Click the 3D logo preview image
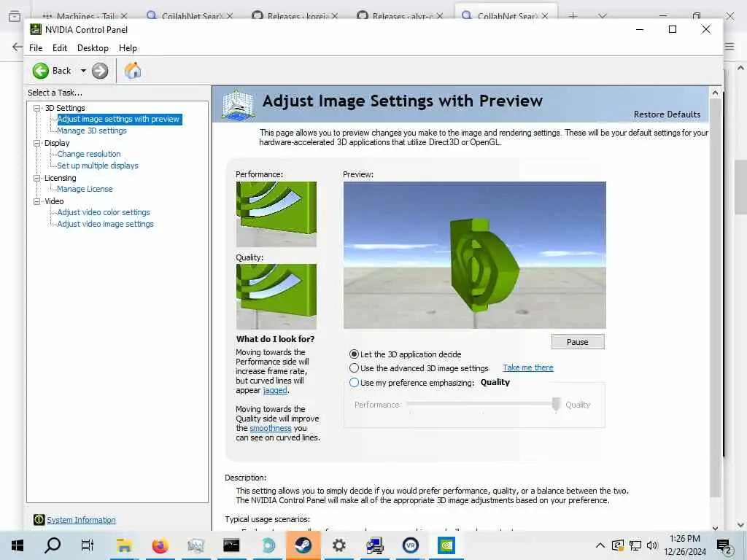The image size is (747, 560). [474, 254]
